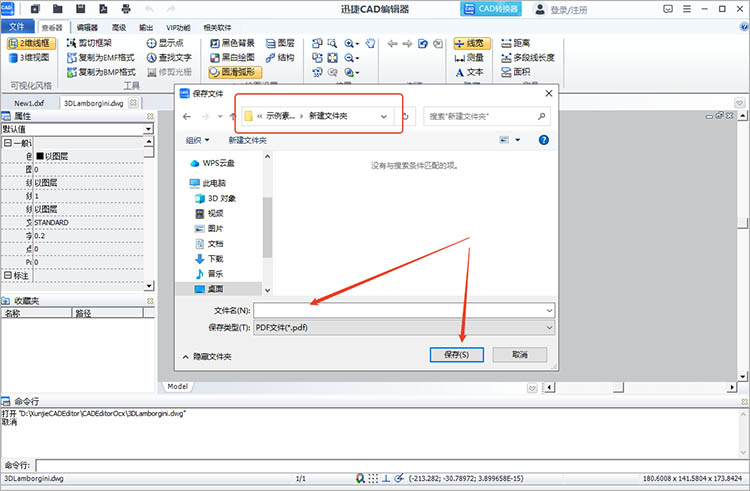Viewport: 750px width, 491px height.
Task: Collapse folders with 隐藏文件夹
Action: point(207,357)
